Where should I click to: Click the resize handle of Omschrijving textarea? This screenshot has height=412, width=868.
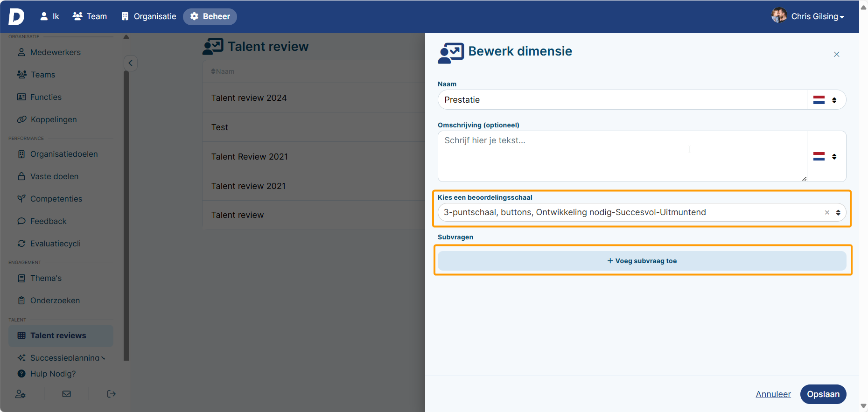coord(804,179)
